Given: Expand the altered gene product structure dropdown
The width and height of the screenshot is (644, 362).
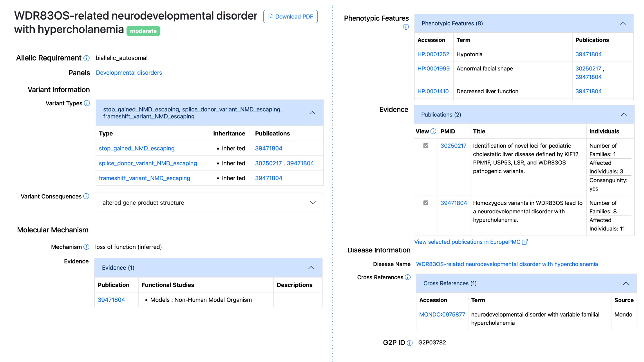Looking at the screenshot, I should coord(312,203).
